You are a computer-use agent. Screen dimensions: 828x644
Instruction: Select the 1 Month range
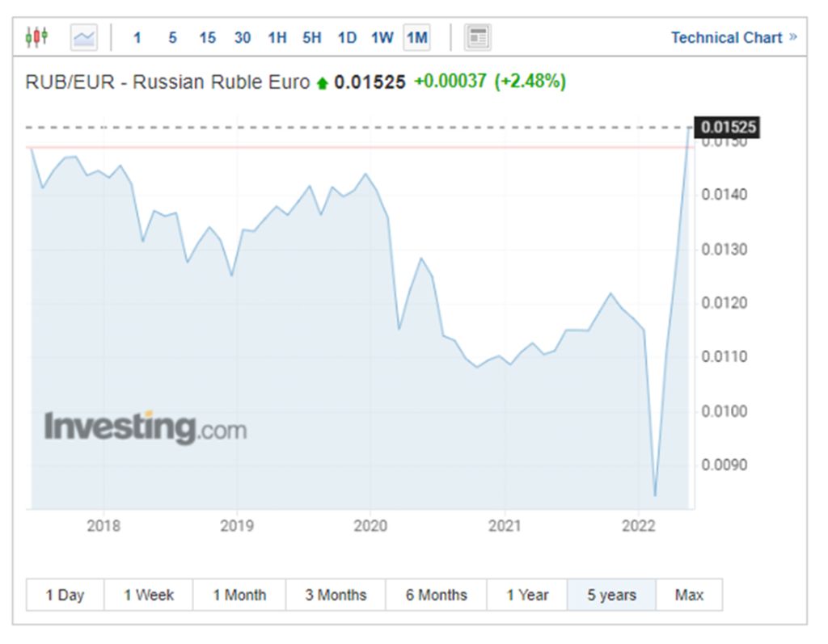click(x=239, y=596)
